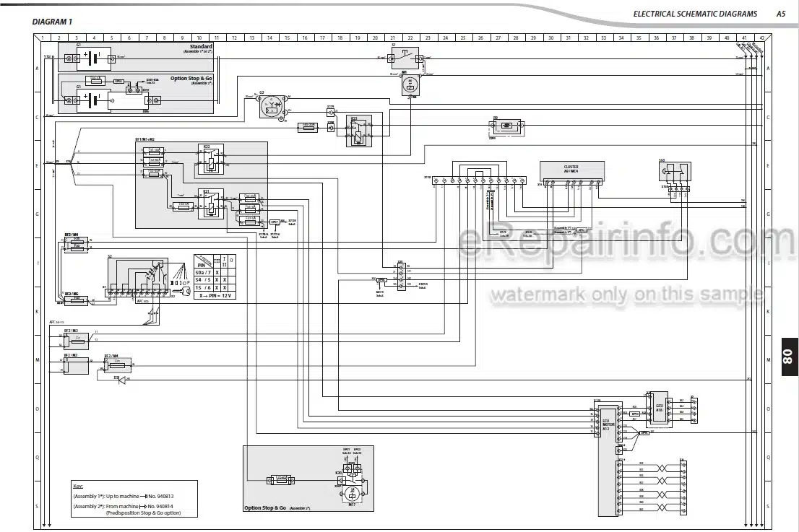Click the ignition PIN position table
This screenshot has width=799, height=532.
point(215,276)
